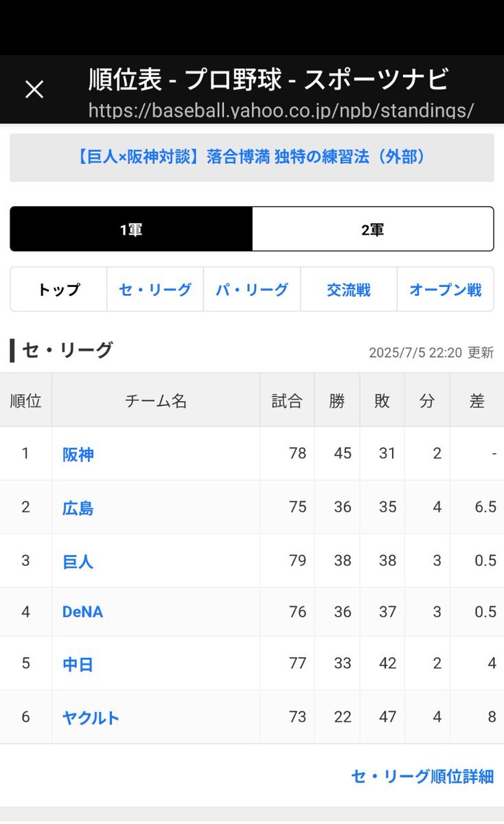Open the DeNA team link
This screenshot has height=824, width=504.
point(82,612)
